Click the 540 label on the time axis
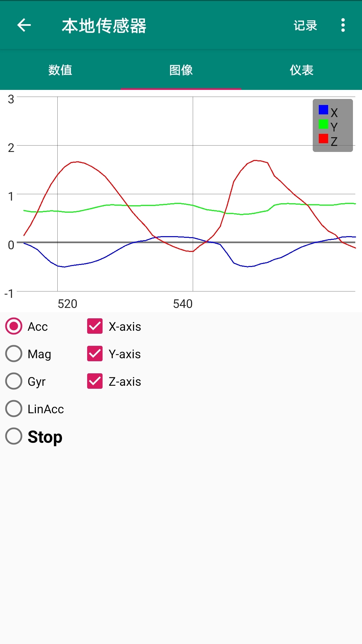362x644 pixels. [x=183, y=304]
